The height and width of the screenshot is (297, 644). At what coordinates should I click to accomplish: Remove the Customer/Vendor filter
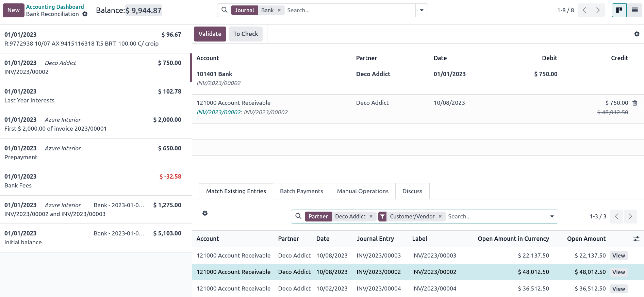coord(440,216)
